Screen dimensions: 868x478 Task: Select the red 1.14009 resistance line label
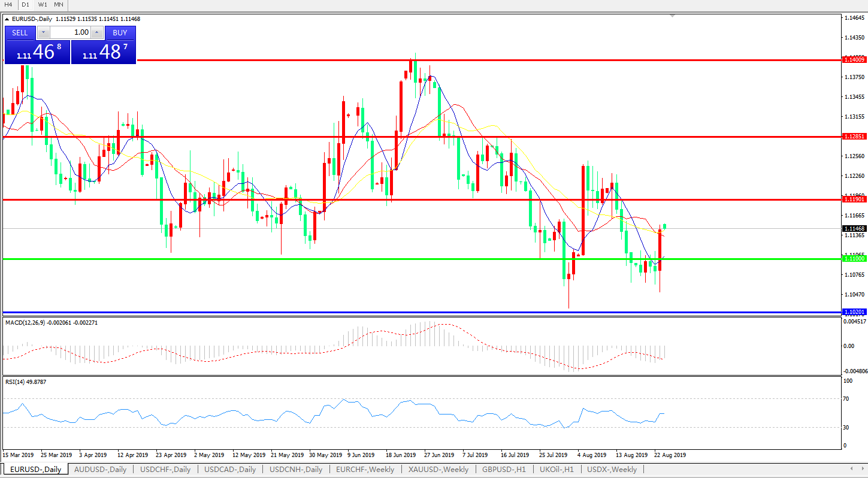point(854,59)
